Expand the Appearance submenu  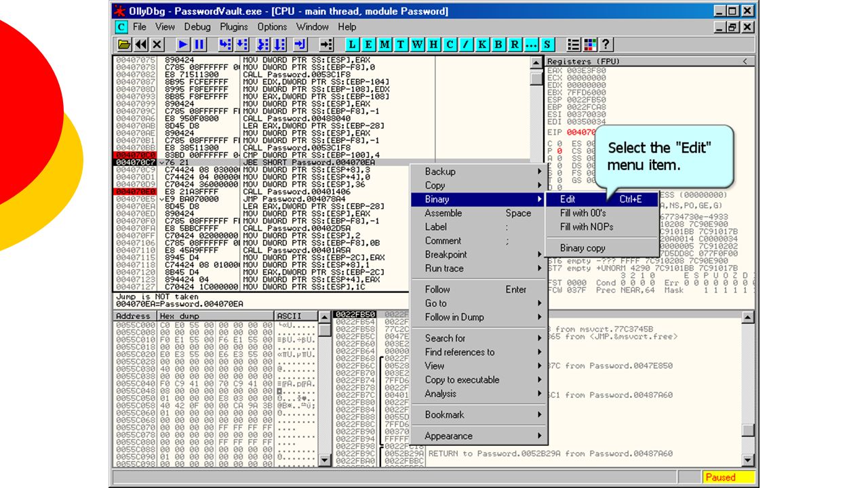coord(479,436)
